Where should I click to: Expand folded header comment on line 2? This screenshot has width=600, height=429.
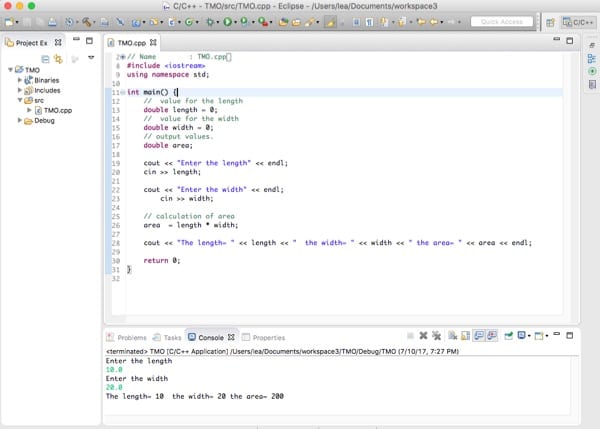[x=123, y=57]
